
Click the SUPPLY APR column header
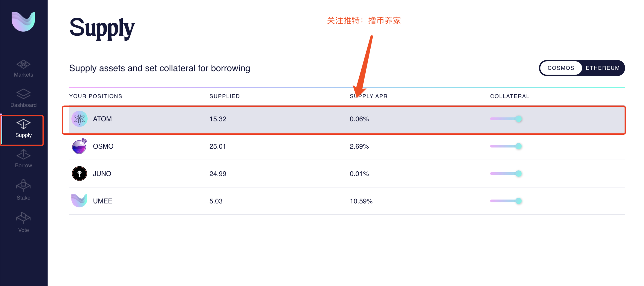369,96
